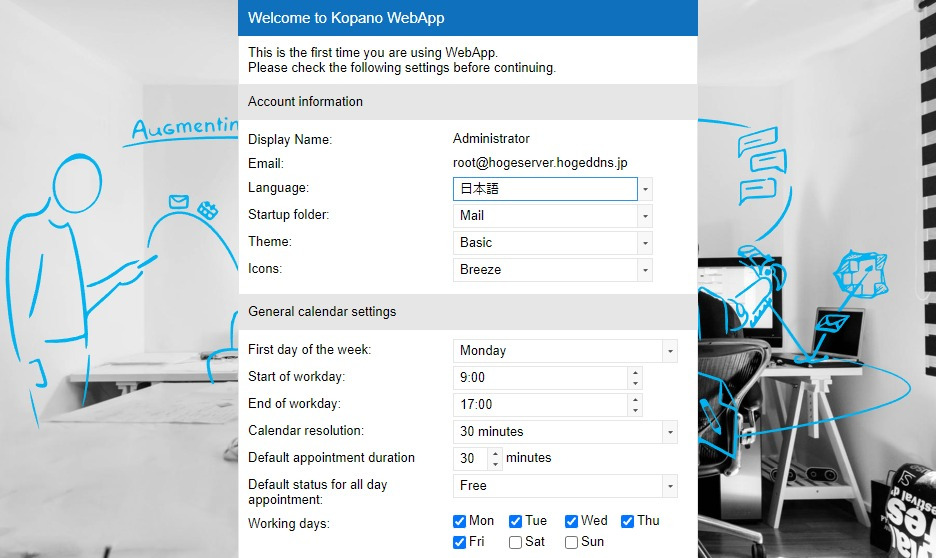Uncheck the Thu working day checkbox
Viewport: 936px width, 558px height.
tap(627, 522)
